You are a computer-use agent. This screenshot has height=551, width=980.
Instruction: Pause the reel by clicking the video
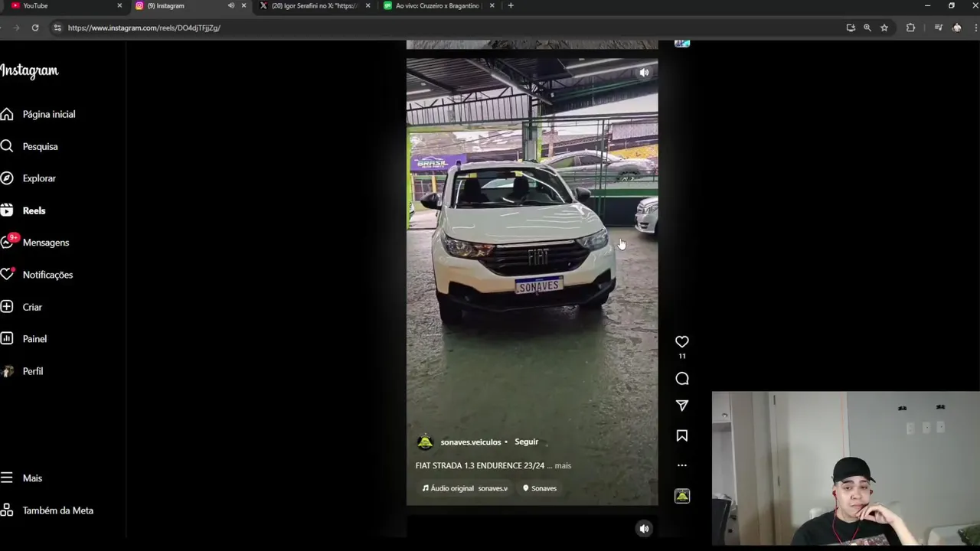(x=532, y=282)
